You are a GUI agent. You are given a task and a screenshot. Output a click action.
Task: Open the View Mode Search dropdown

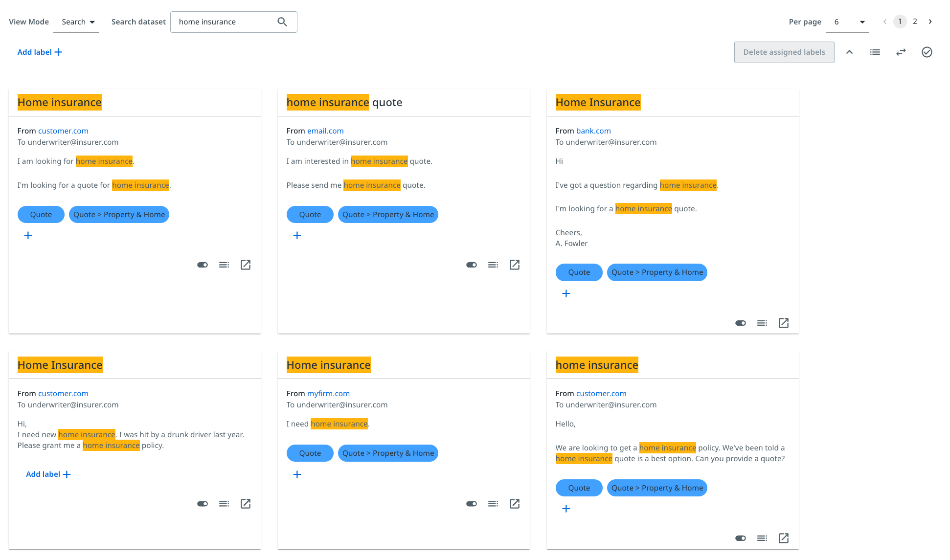pos(76,22)
